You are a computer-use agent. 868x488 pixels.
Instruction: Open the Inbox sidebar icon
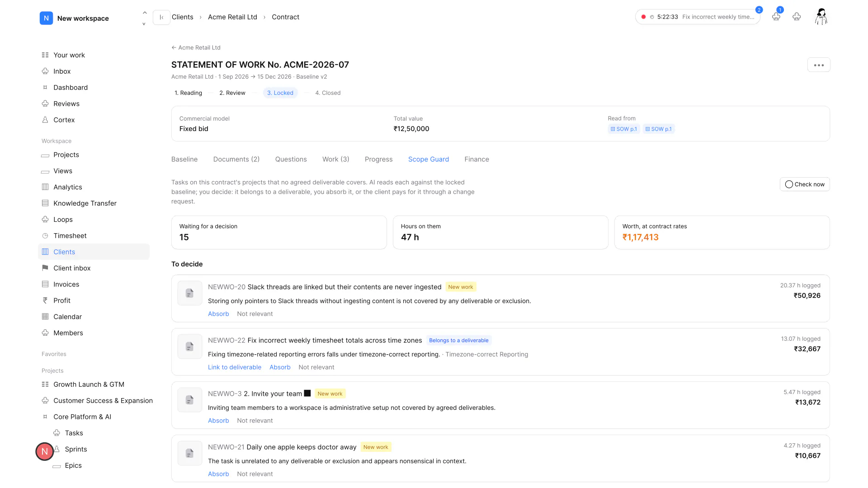pos(45,71)
